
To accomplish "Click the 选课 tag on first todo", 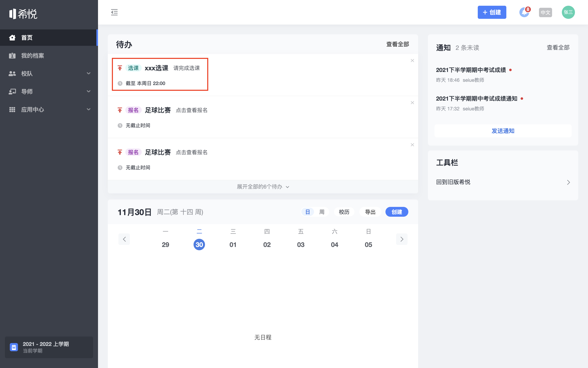I will [133, 68].
